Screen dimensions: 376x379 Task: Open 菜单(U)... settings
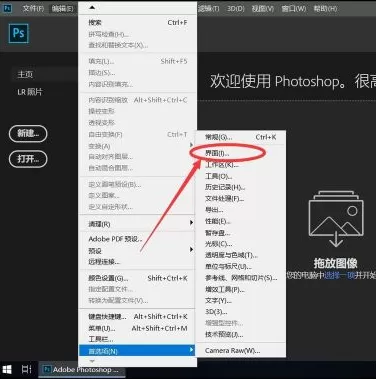point(137,328)
